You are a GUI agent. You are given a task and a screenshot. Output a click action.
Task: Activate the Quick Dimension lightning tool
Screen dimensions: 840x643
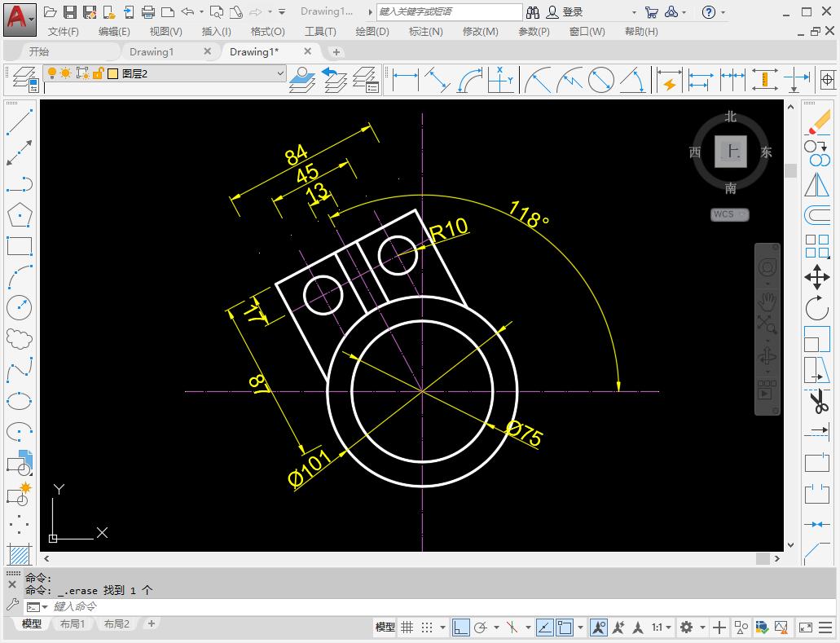pos(670,80)
